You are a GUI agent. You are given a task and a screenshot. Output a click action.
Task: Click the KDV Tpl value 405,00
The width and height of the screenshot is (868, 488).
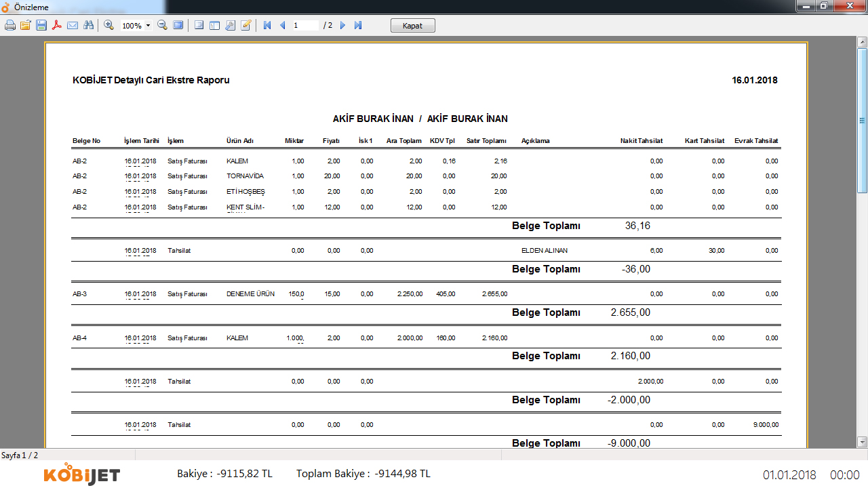click(446, 294)
